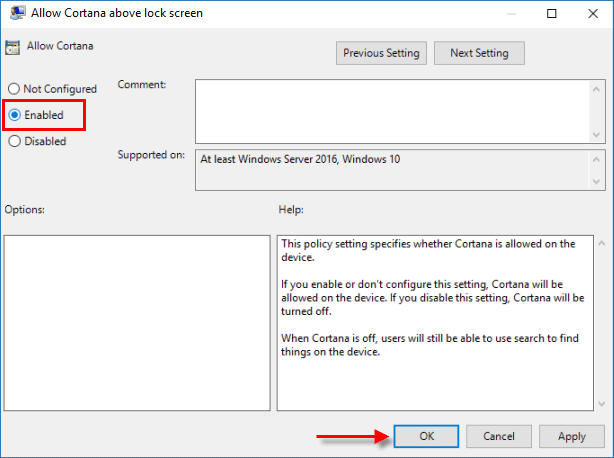Apply the policy changes
Screen dimensions: 614x458
[x=571, y=436]
